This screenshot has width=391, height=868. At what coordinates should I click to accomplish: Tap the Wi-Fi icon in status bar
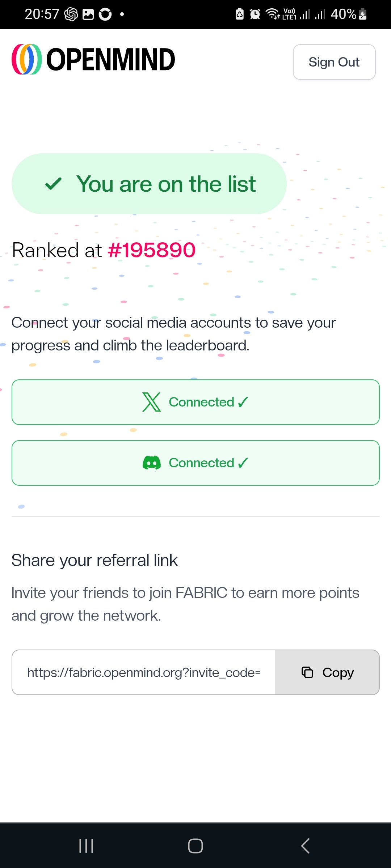pos(273,14)
